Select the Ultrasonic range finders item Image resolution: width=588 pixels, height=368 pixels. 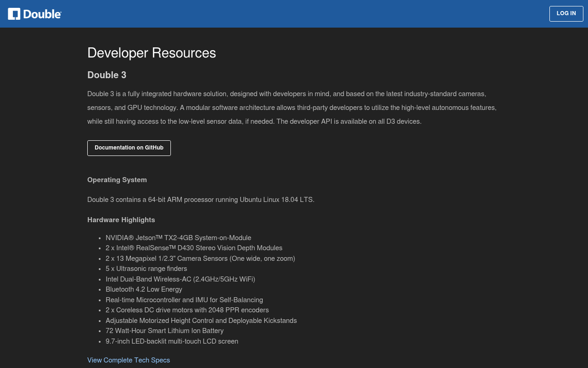click(146, 269)
